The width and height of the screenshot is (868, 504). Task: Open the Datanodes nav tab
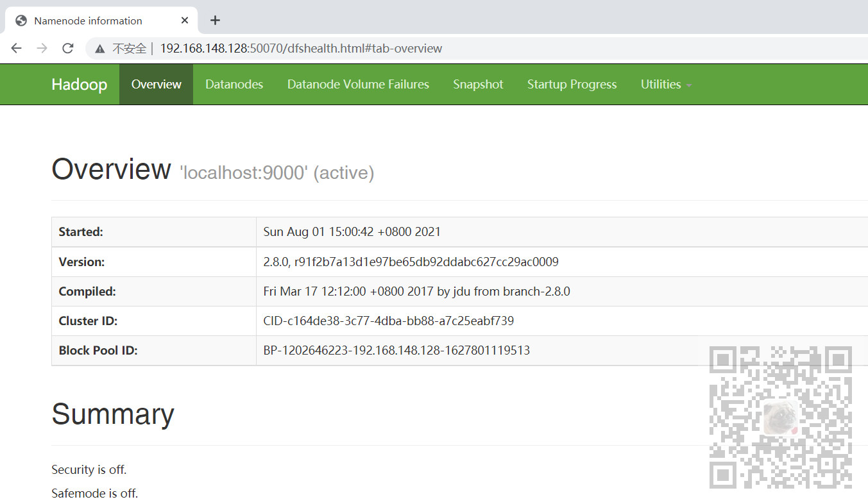[234, 84]
